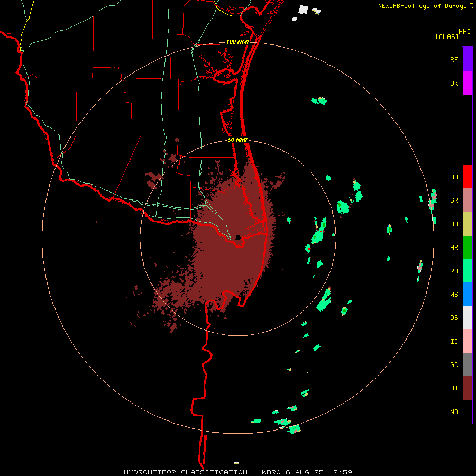This screenshot has height=476, width=476.
Task: Click the WS legend text label
Action: (454, 295)
